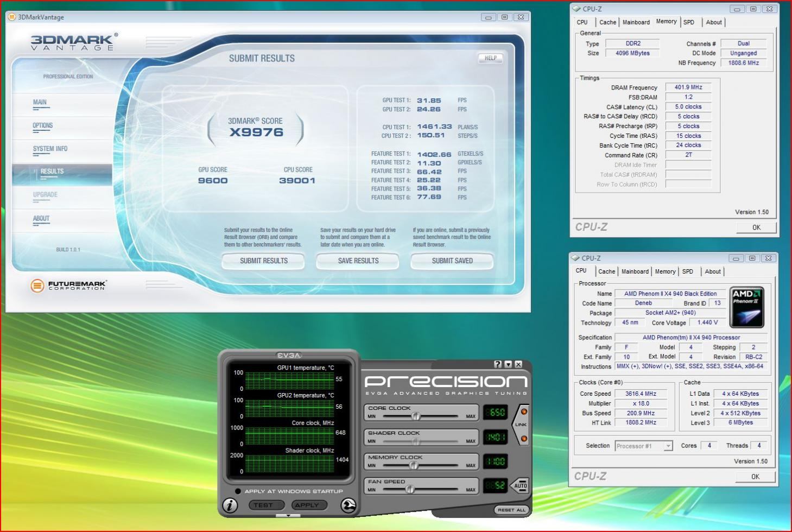Click the core clock 650 readout
Image resolution: width=792 pixels, height=532 pixels.
(x=496, y=412)
